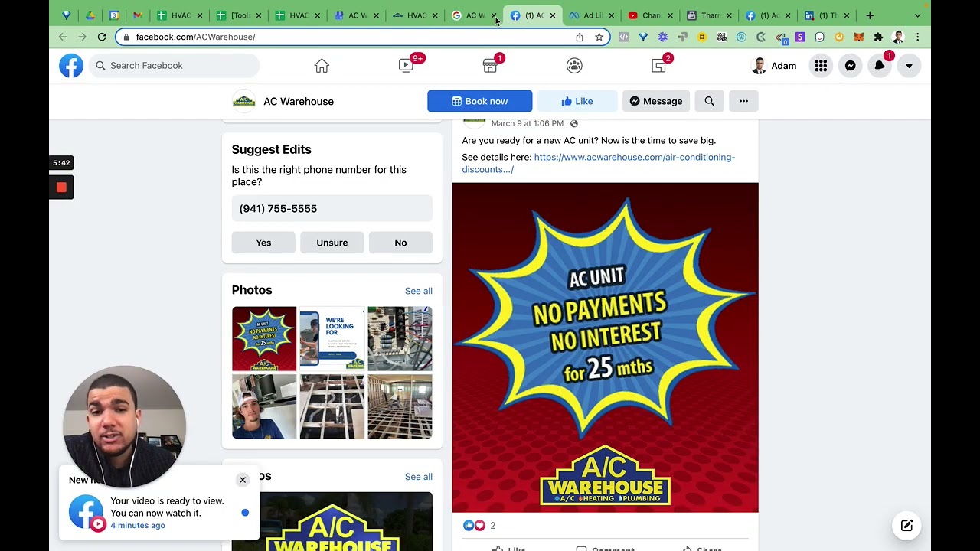Image resolution: width=980 pixels, height=551 pixels.
Task: Open the No Payments No Interest photo thumbnail
Action: tap(264, 338)
